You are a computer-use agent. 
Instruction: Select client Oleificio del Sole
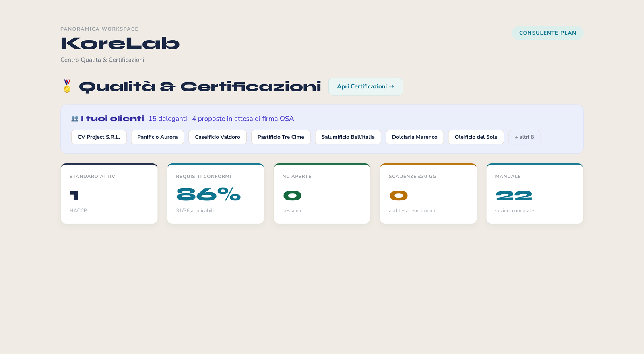click(x=476, y=137)
